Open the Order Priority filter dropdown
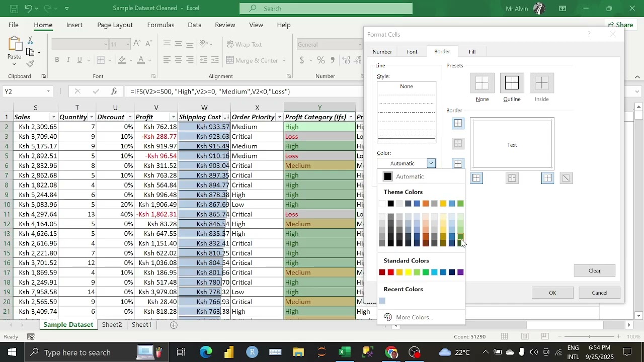This screenshot has width=644, height=362. 279,117
